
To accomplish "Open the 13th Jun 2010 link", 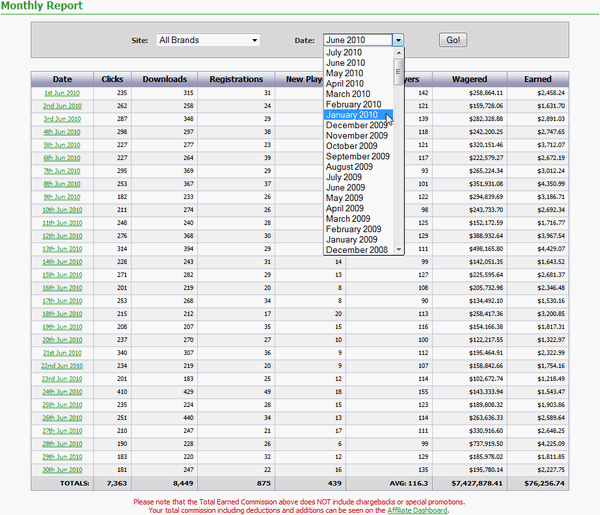I will [62, 249].
